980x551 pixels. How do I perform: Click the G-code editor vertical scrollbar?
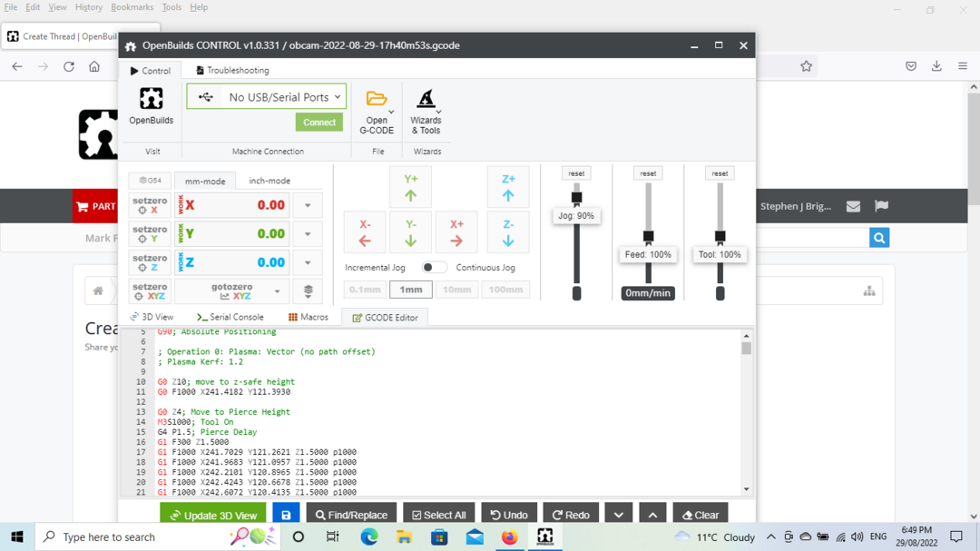pos(746,413)
